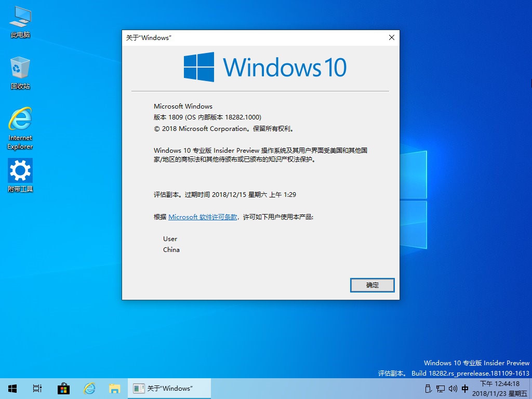This screenshot has height=399, width=532.
Task: Open the Windows Start menu
Action: coord(12,388)
